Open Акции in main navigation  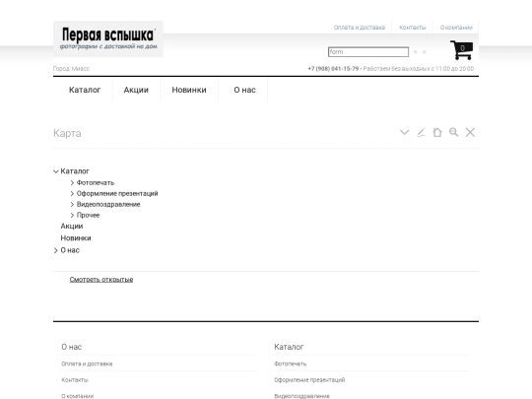pyautogui.click(x=136, y=90)
